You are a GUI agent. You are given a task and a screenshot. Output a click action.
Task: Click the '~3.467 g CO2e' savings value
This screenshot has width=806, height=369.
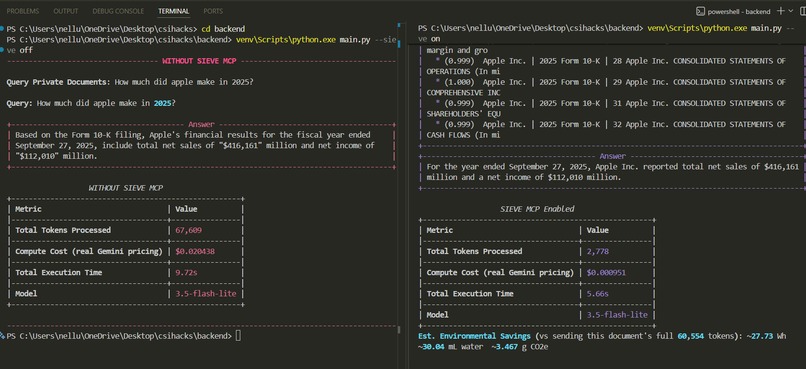[520, 347]
